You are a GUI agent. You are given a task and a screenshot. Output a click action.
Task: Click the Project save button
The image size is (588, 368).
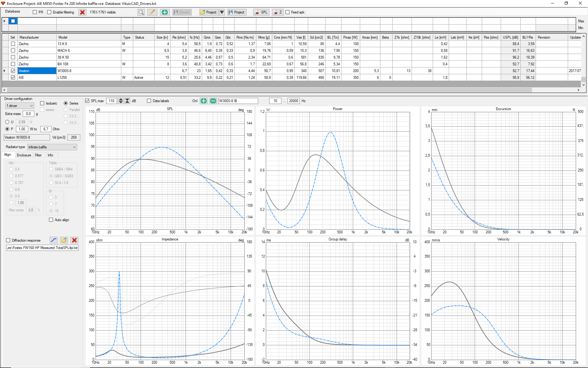click(236, 12)
